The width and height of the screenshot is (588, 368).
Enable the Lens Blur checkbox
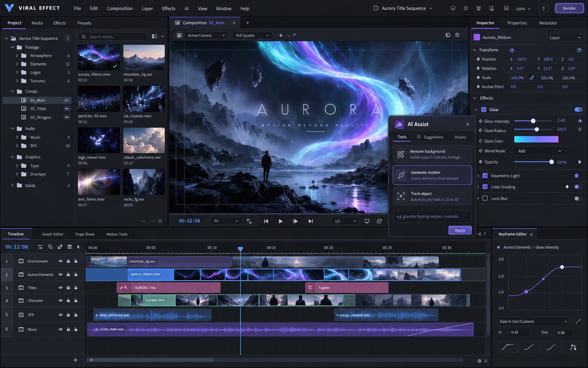[485, 198]
